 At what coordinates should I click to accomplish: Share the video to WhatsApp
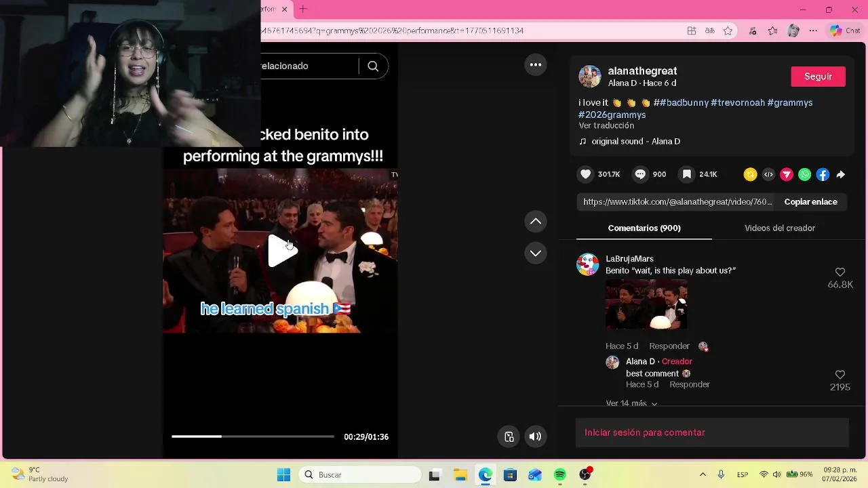pyautogui.click(x=805, y=174)
